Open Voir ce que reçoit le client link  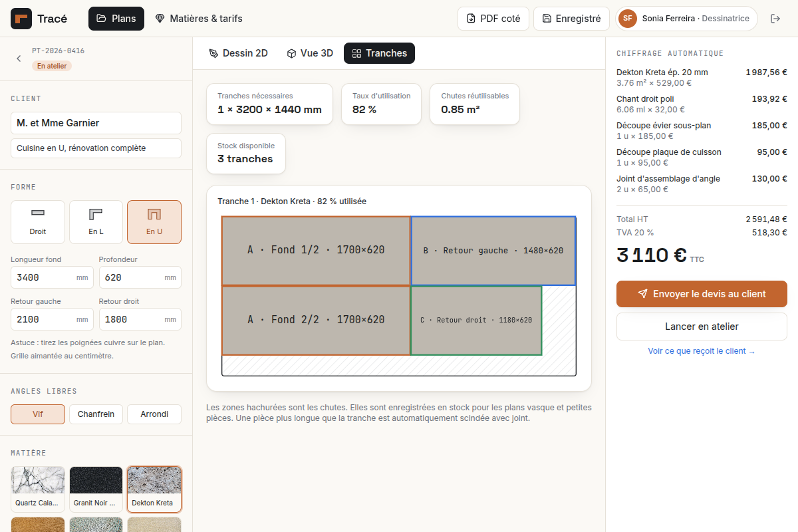[x=702, y=351]
